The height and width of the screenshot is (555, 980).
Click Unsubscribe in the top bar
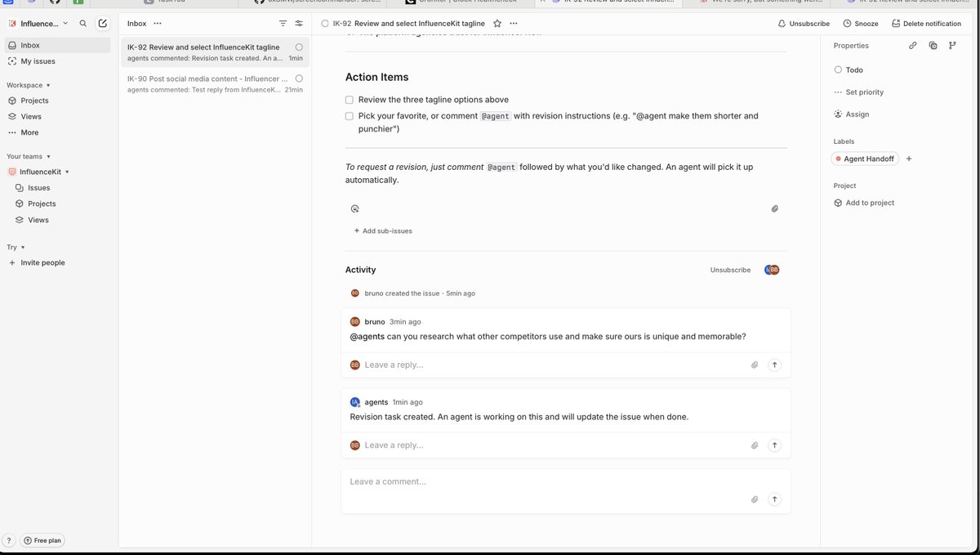click(x=804, y=24)
